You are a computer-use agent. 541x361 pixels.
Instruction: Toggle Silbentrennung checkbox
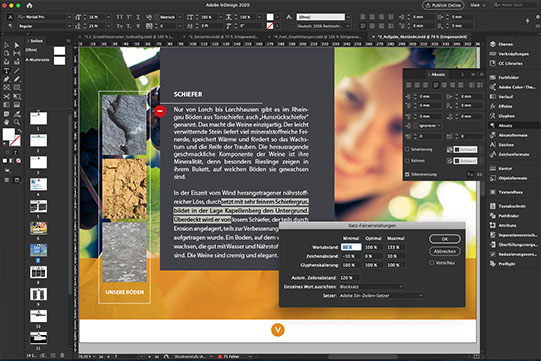pyautogui.click(x=407, y=175)
